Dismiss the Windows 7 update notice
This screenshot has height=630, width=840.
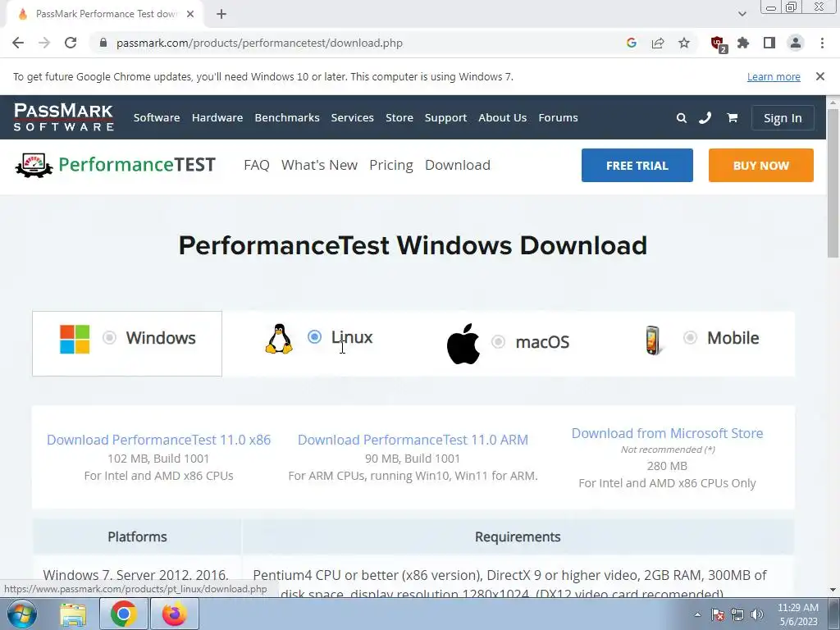point(820,76)
